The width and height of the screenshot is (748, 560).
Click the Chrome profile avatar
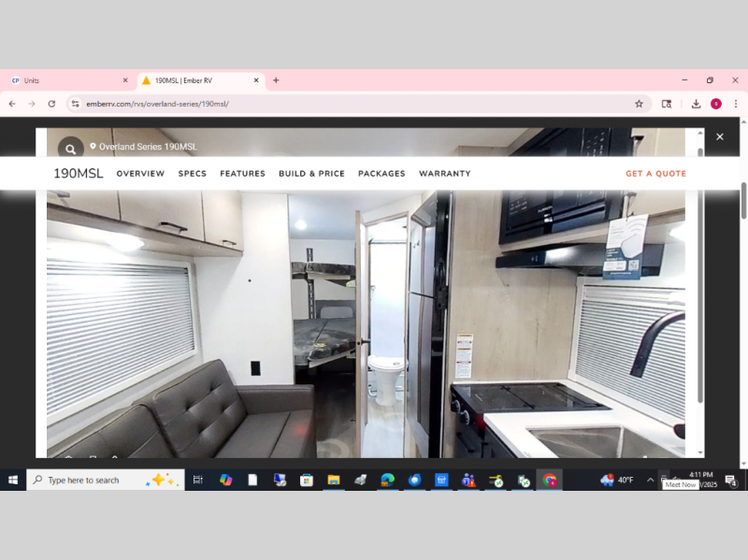[716, 104]
